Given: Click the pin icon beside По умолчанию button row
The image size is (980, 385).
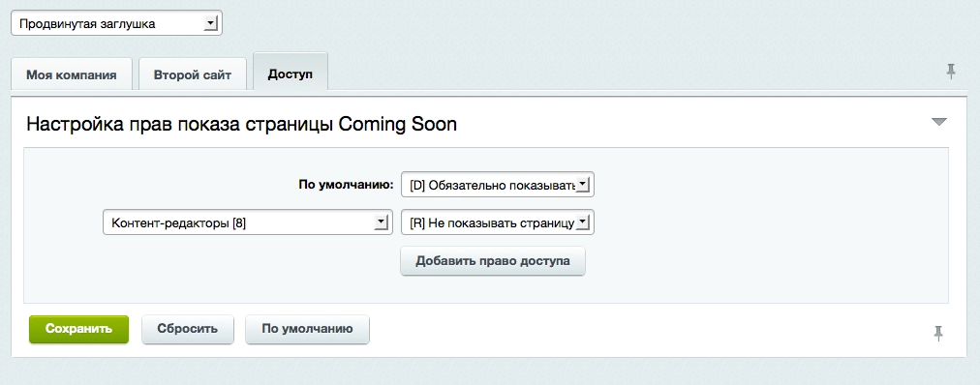Looking at the screenshot, I should coord(938,333).
